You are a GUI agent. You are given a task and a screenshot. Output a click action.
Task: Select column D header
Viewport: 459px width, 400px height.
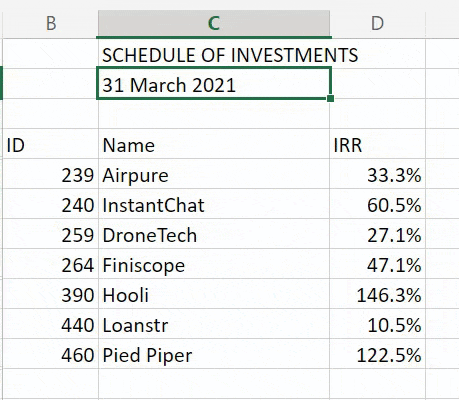[377, 24]
